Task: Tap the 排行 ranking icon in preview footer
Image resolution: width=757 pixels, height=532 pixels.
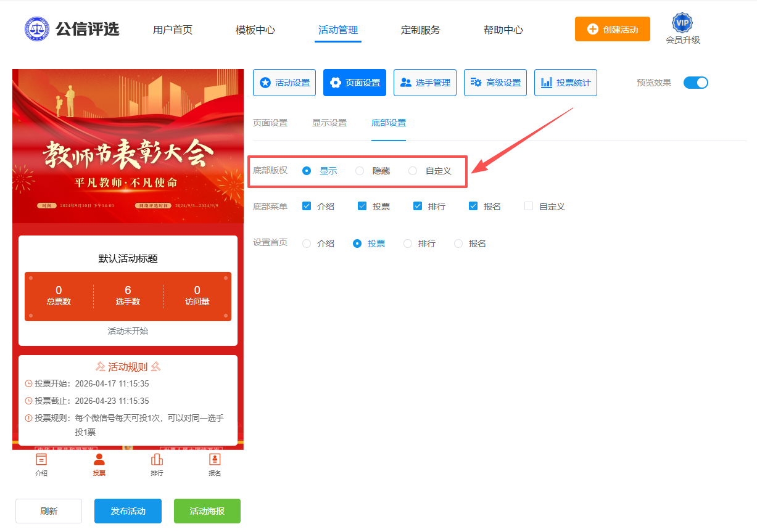Action: (157, 459)
